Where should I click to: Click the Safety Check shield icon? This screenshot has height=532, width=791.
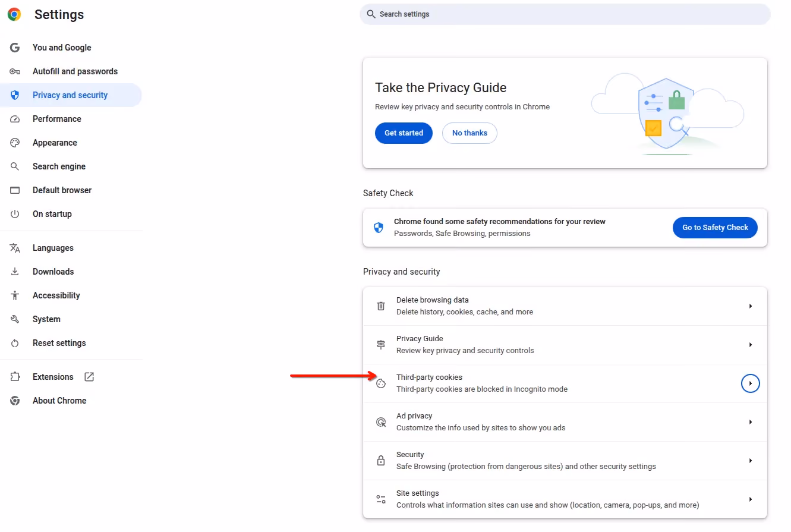[x=379, y=228]
